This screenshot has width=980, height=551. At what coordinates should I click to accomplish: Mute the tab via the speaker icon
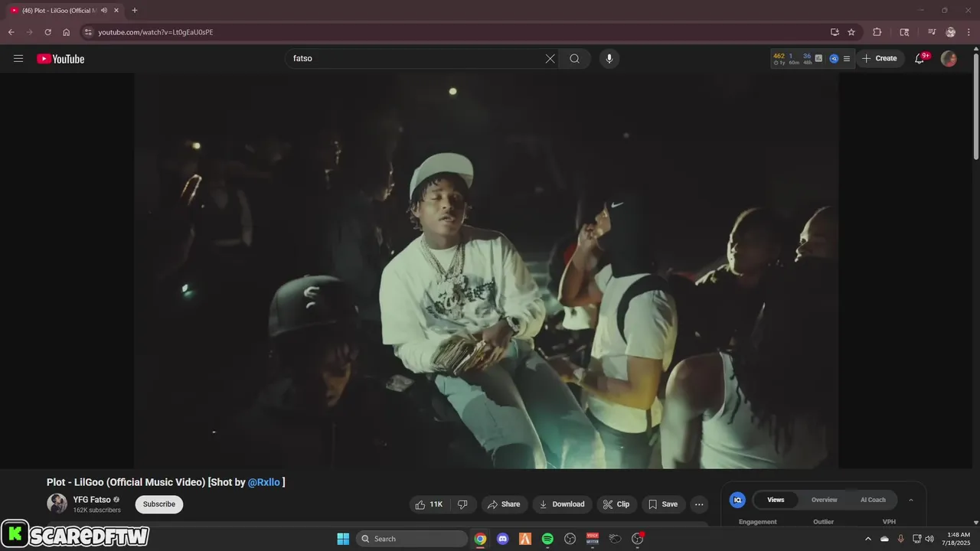(x=104, y=11)
